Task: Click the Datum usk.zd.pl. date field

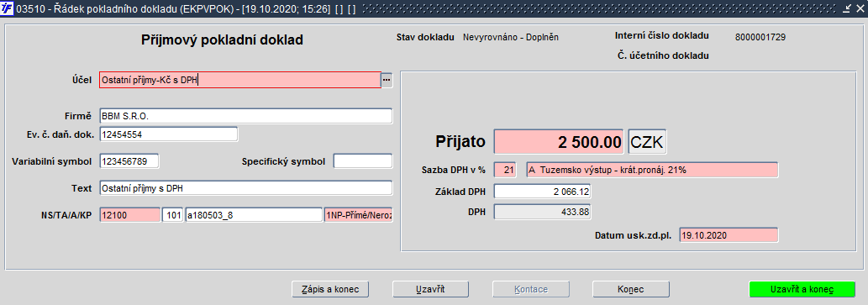Action: click(x=729, y=234)
